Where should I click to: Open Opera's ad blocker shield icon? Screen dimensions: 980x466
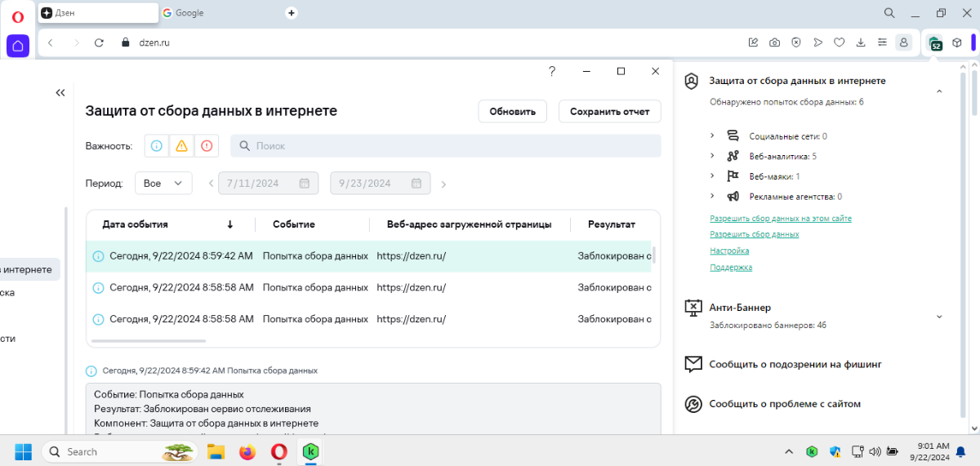click(795, 42)
